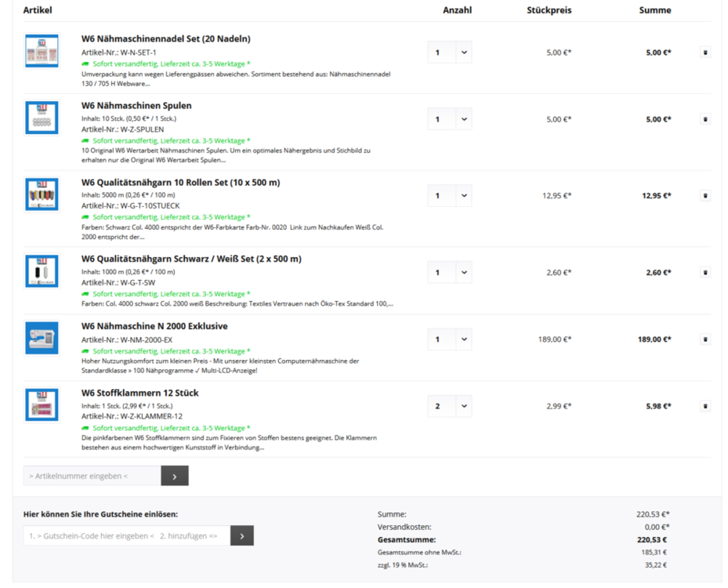Image resolution: width=728 pixels, height=588 pixels.
Task: View 10 Rollen Set thread thumbnail
Action: [42, 194]
